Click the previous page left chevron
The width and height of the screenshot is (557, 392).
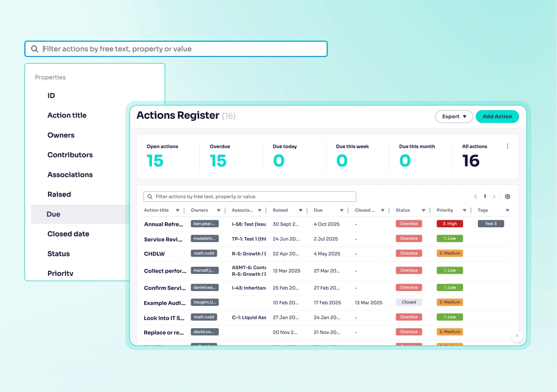tap(476, 196)
